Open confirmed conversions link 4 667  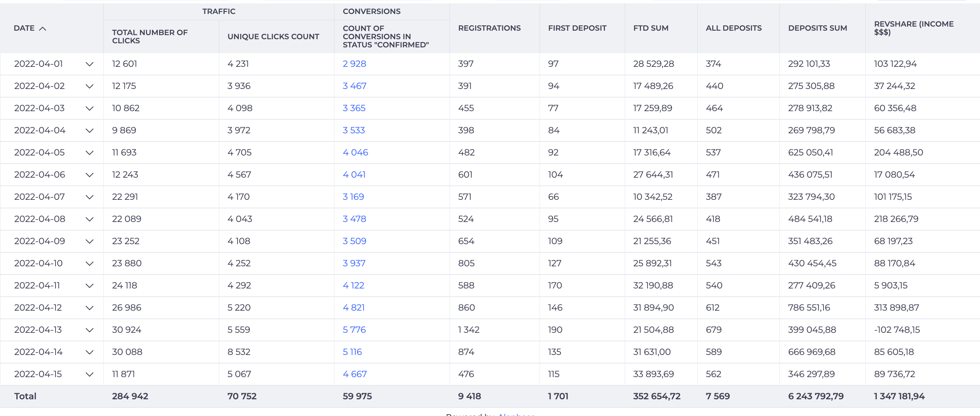(354, 374)
